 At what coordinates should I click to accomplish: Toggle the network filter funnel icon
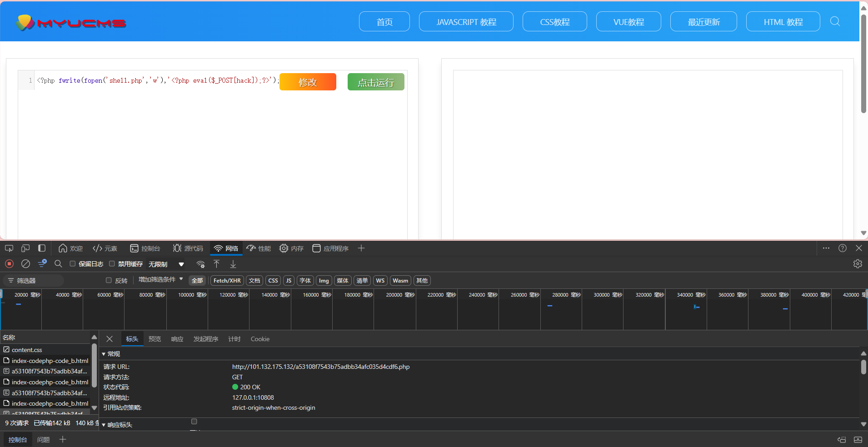coord(42,263)
